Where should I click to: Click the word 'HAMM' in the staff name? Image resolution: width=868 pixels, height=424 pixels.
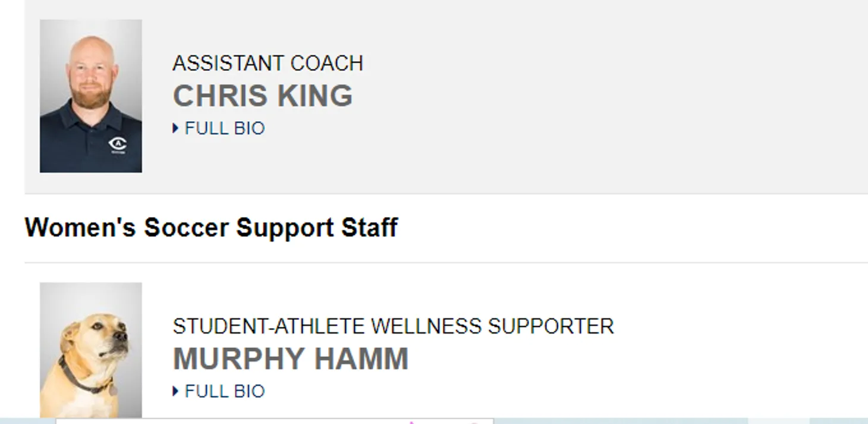361,359
